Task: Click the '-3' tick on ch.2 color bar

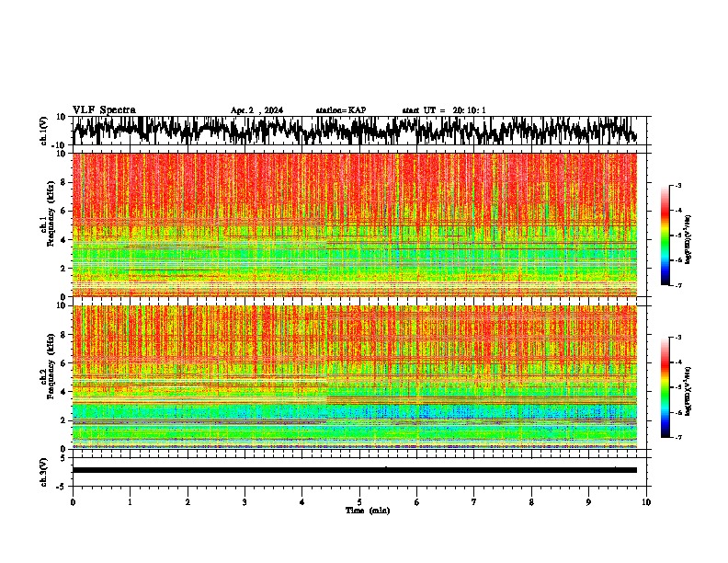Action: (678, 338)
